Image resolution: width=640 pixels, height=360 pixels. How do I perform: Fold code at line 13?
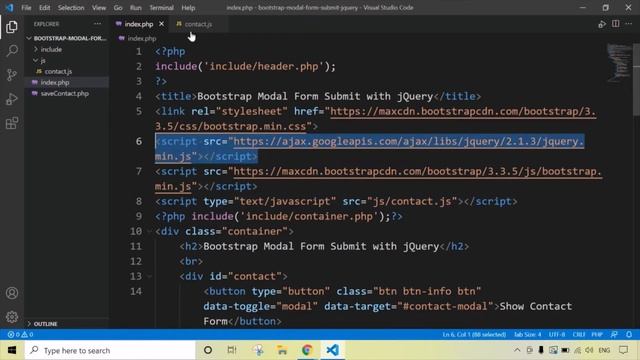[149, 276]
